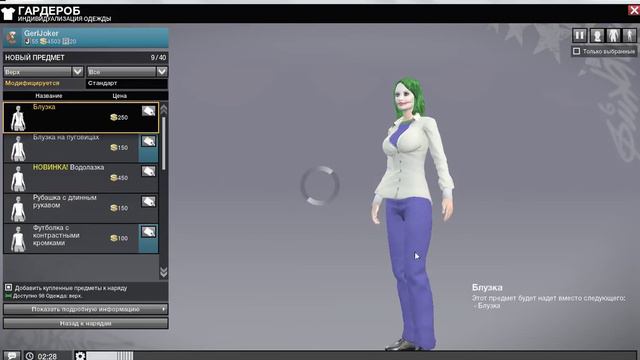The image size is (640, 360).
Task: Open the 'Все' filter dropdown
Action: pyautogui.click(x=127, y=72)
